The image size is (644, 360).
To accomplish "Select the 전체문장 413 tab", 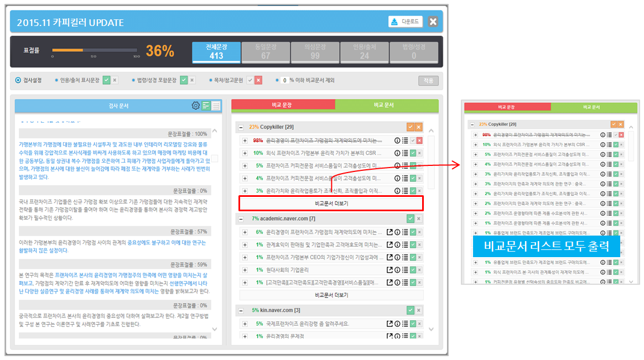I will [x=216, y=52].
